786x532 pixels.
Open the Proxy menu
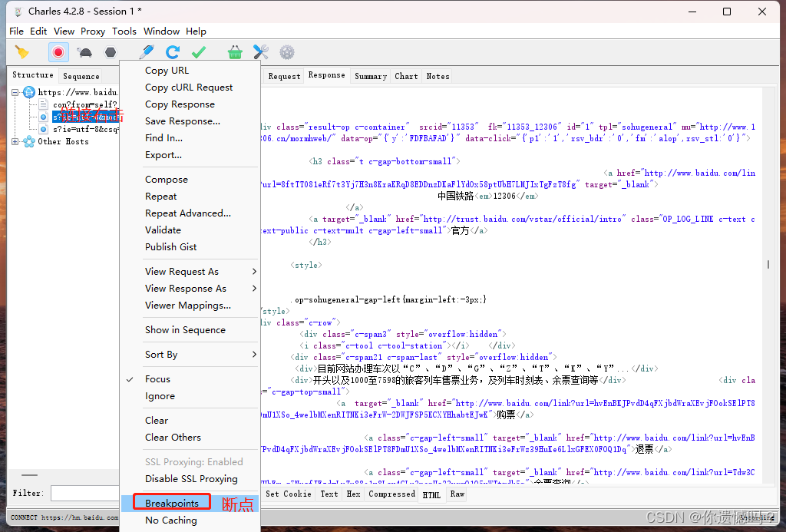[93, 31]
